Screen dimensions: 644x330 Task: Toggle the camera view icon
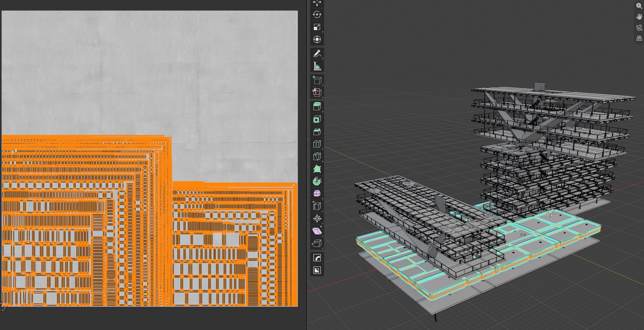[639, 27]
